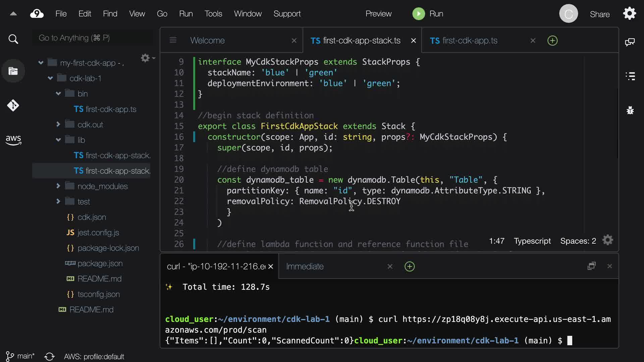Viewport: 644px width, 362px height.
Task: Open the Outline panel icon
Action: [x=630, y=76]
